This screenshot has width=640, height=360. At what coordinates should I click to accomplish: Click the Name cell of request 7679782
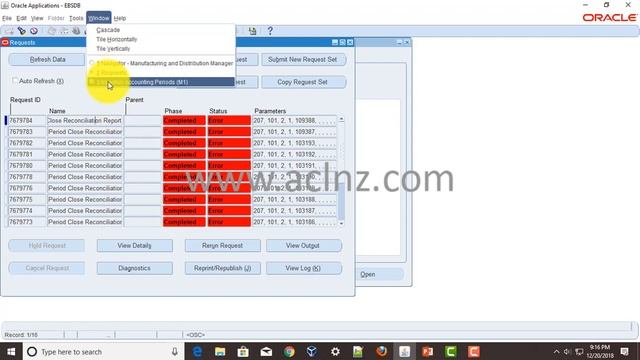(x=85, y=143)
